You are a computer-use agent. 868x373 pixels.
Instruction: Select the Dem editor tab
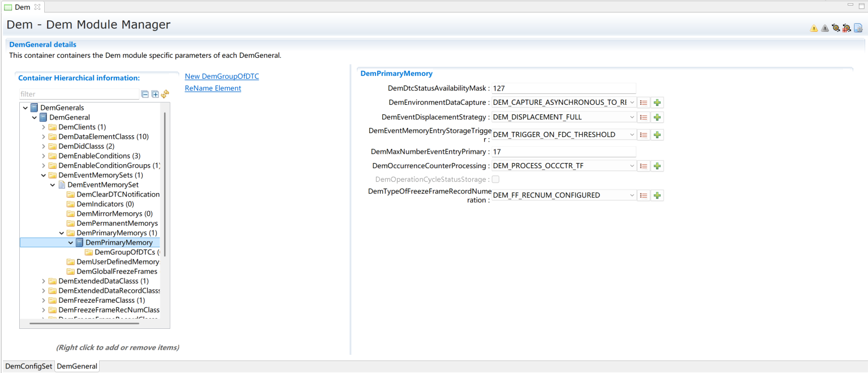(22, 7)
